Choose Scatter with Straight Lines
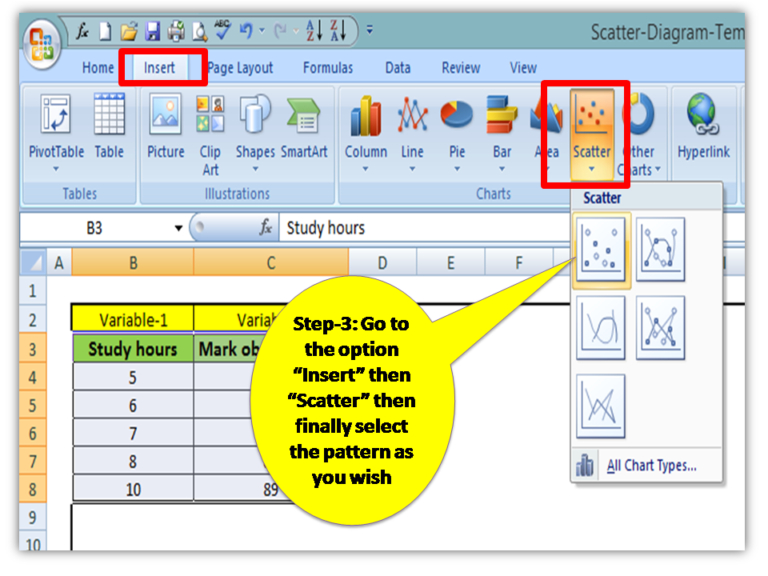The image size is (768, 576). (600, 406)
